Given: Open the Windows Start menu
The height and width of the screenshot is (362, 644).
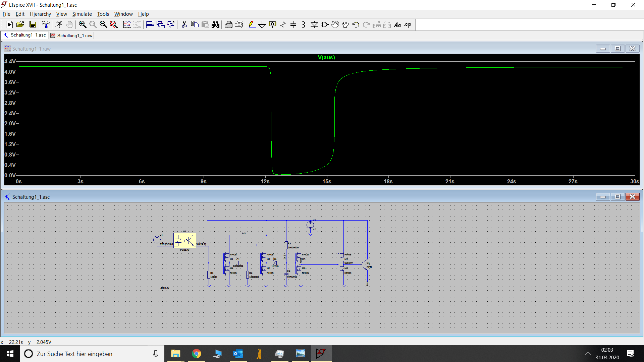Looking at the screenshot, I should pos(10,354).
